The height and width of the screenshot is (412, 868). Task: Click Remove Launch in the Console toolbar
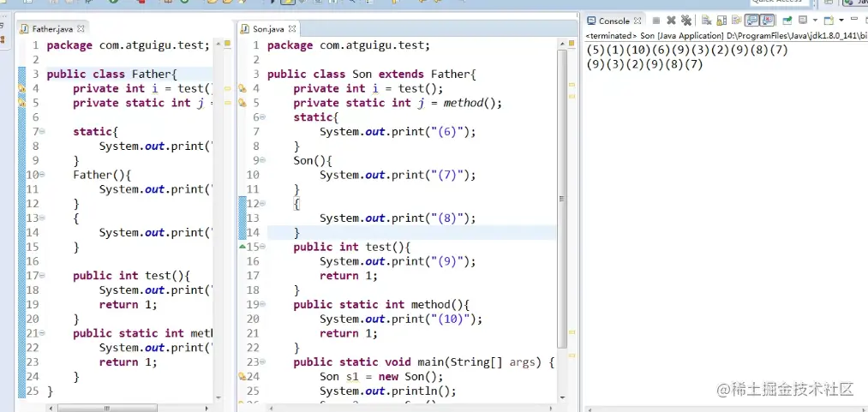pos(672,21)
